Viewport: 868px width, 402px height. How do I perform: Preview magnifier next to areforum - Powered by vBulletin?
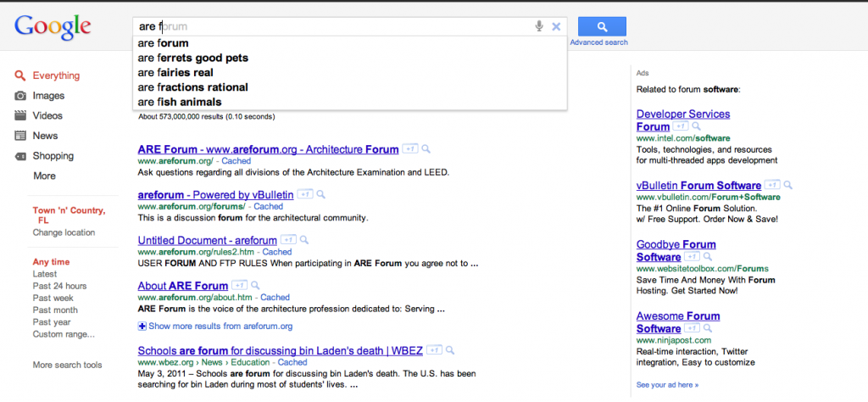pos(320,195)
